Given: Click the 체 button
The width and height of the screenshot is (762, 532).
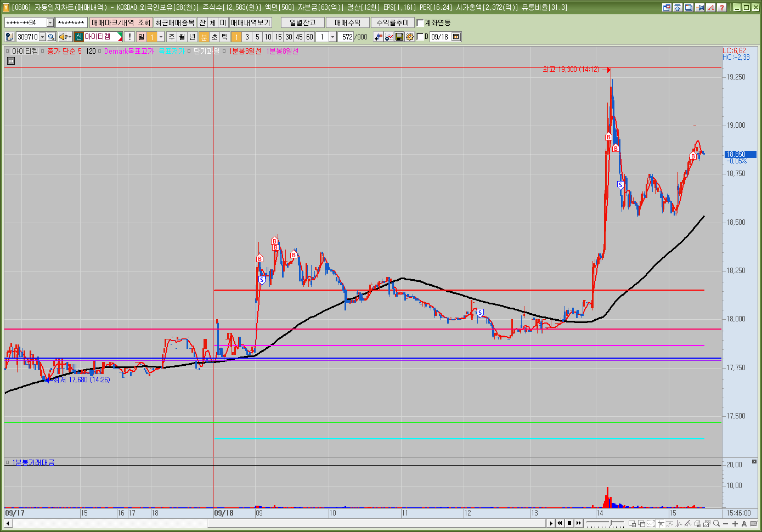Looking at the screenshot, I should click(213, 22).
